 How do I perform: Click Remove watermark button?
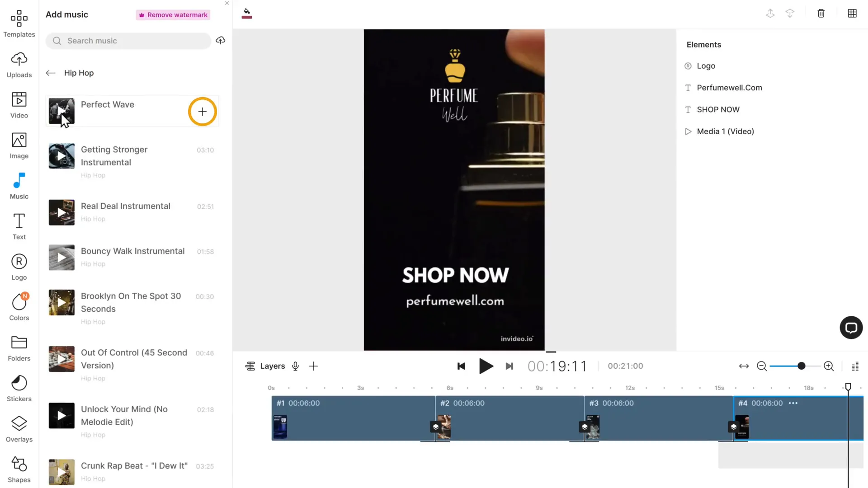click(173, 14)
